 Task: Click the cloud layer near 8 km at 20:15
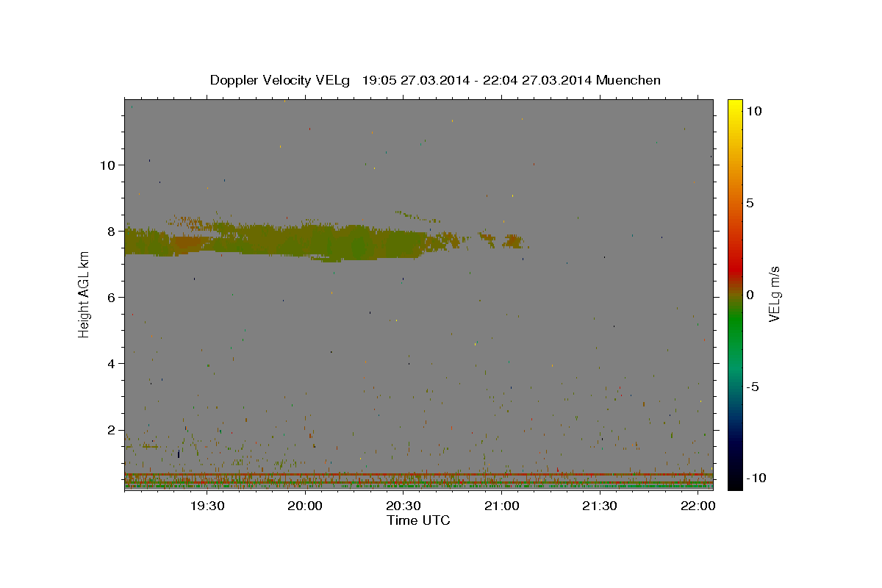tap(354, 243)
